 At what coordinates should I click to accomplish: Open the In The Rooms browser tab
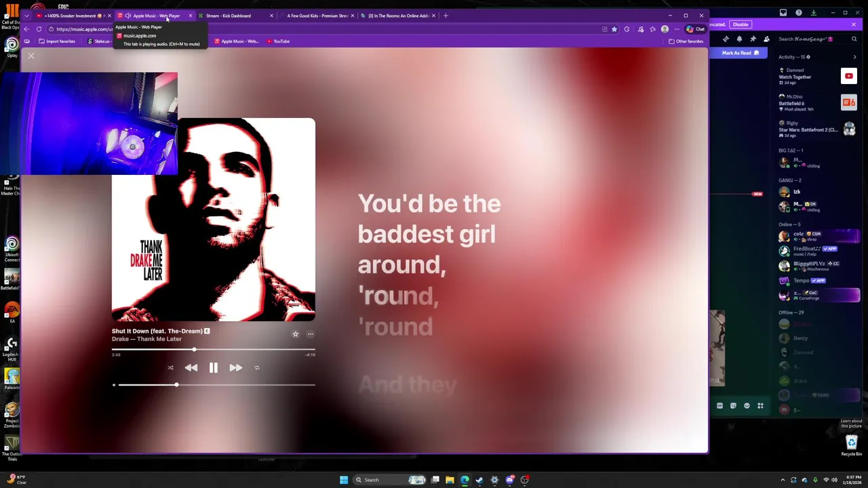click(x=398, y=16)
